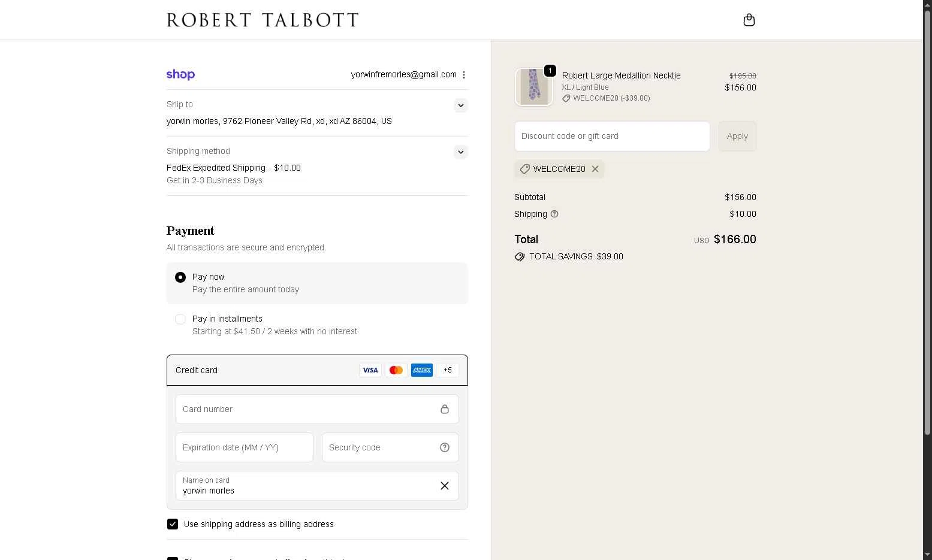Viewport: 932px width, 560px height.
Task: Focus the Card number field
Action: click(x=317, y=409)
